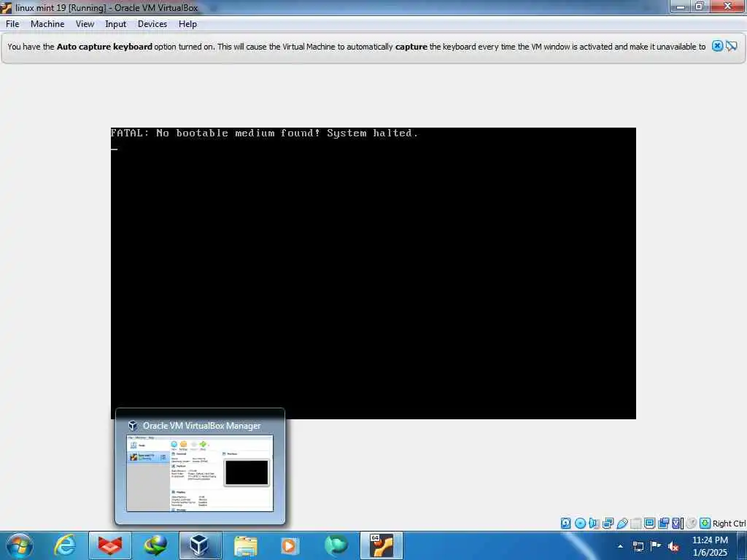747x560 pixels.
Task: Click the VirtualBox taskbar button
Action: pyautogui.click(x=200, y=545)
